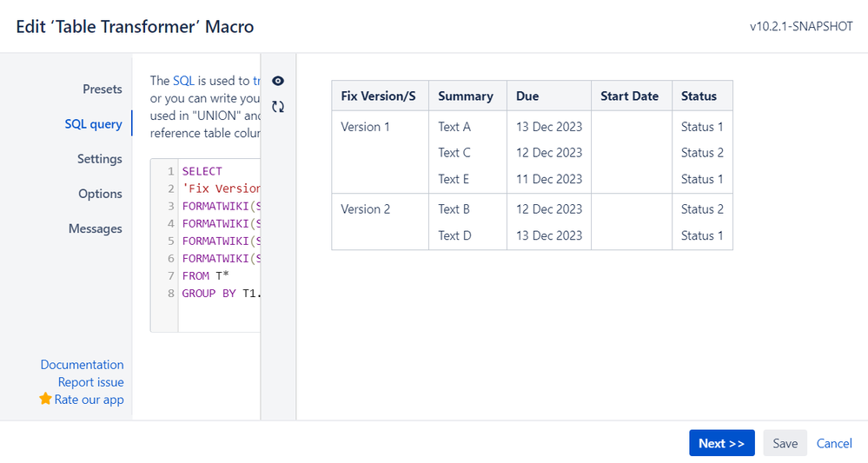Go to the Options tab
Image resolution: width=868 pixels, height=463 pixels.
point(100,194)
